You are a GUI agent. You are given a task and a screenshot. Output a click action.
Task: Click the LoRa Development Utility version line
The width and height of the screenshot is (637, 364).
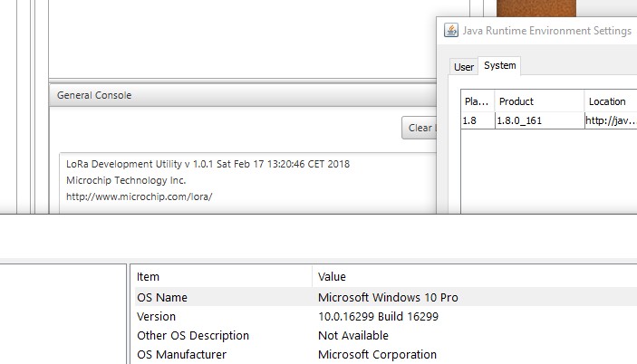click(x=208, y=164)
